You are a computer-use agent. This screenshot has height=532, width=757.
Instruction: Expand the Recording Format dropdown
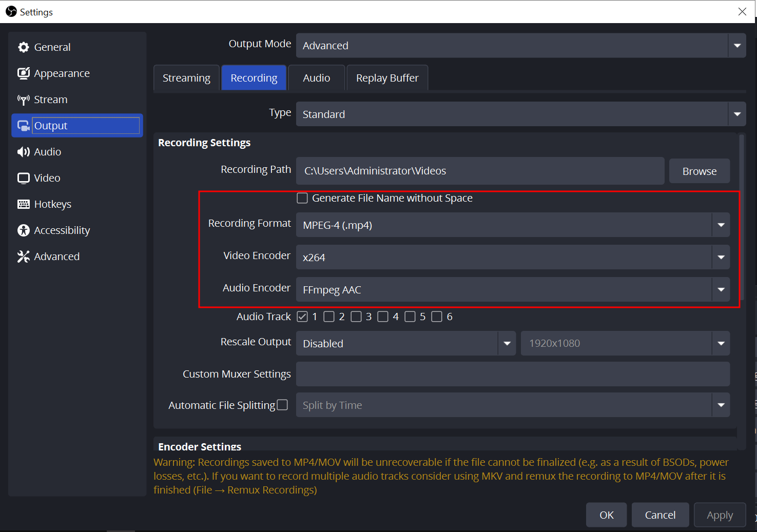click(721, 225)
